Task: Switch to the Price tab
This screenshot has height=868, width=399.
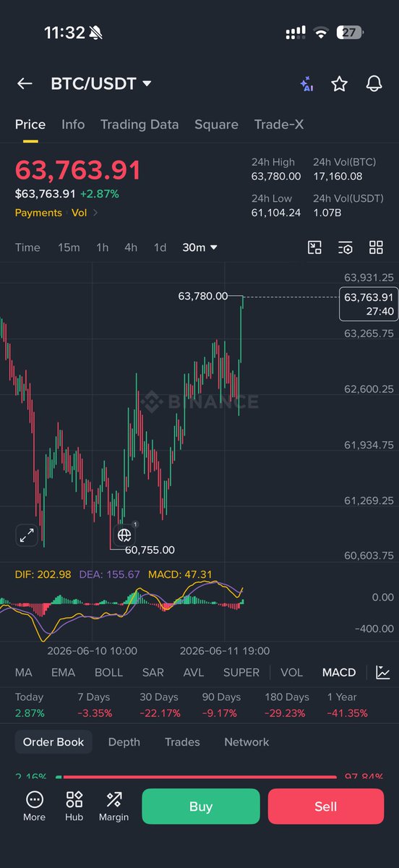Action: pos(30,124)
